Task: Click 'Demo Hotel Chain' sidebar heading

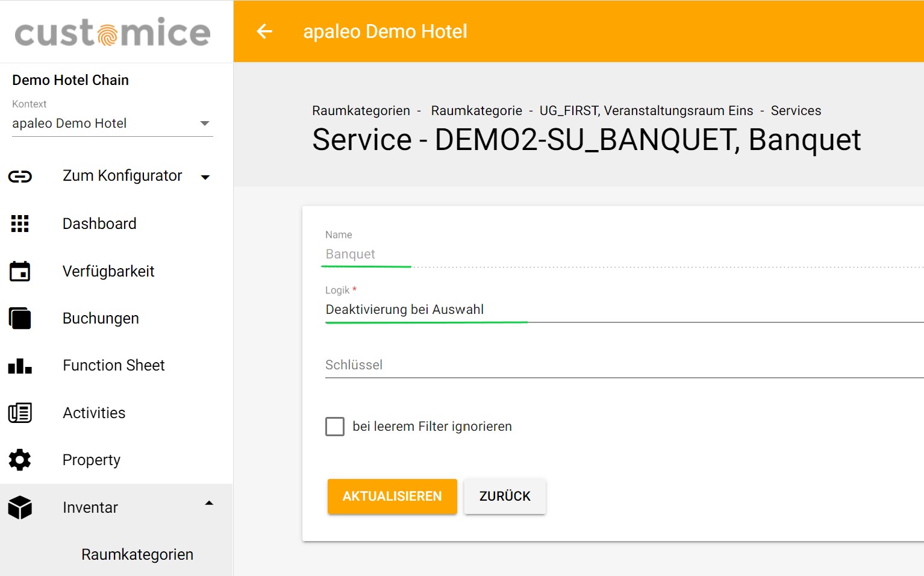Action: pyautogui.click(x=70, y=80)
